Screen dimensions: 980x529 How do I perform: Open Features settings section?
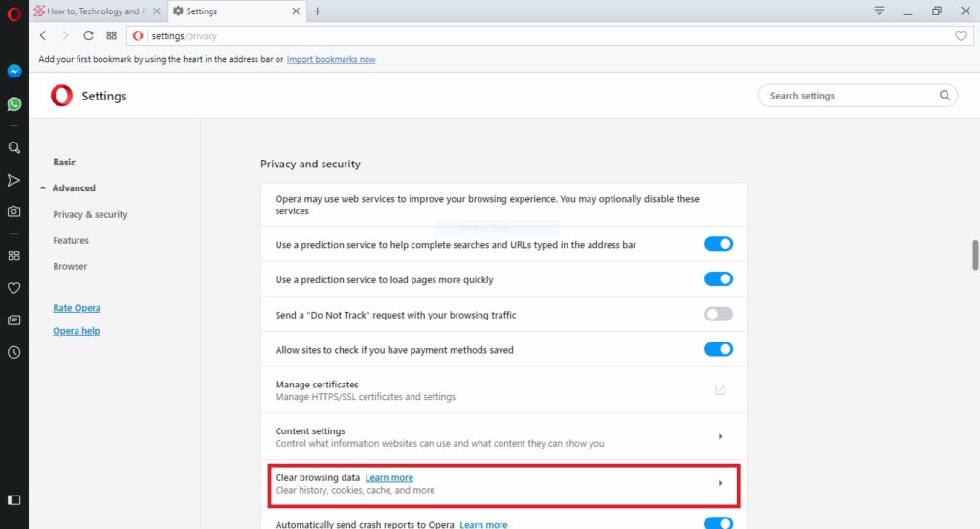pos(71,240)
